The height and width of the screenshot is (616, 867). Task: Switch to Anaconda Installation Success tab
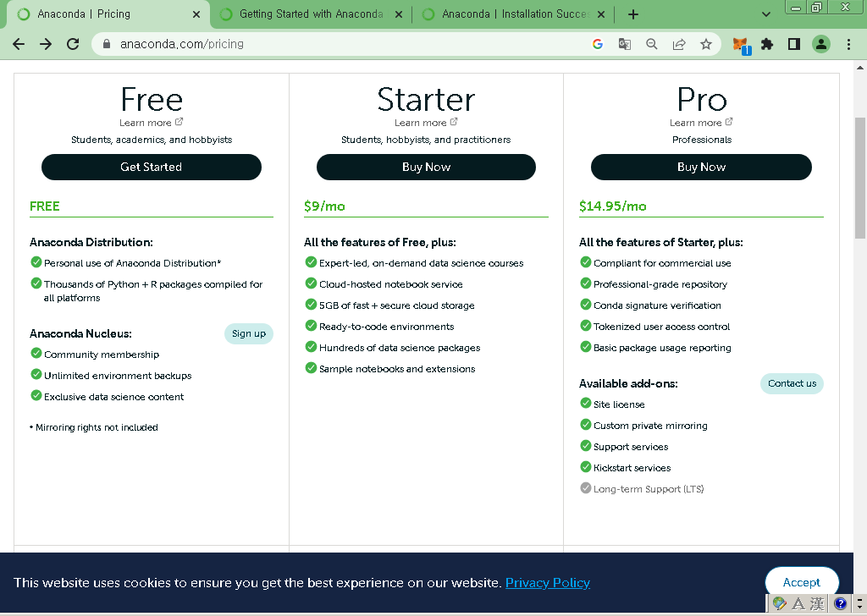click(x=514, y=14)
